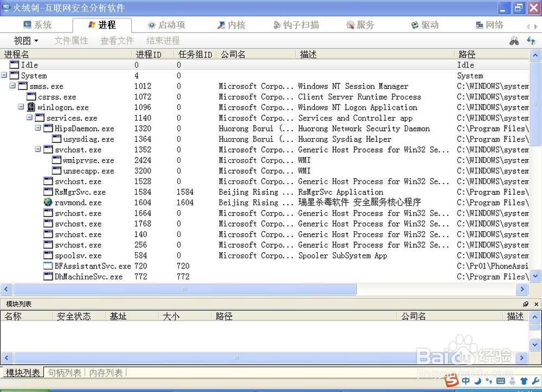Collapse the winlogon.exe tree node

click(21, 107)
